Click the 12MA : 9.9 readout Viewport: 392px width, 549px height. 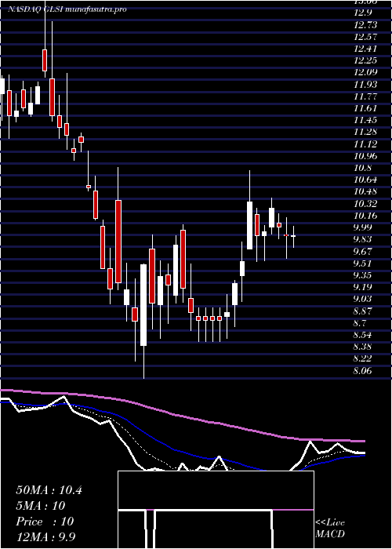click(x=46, y=537)
